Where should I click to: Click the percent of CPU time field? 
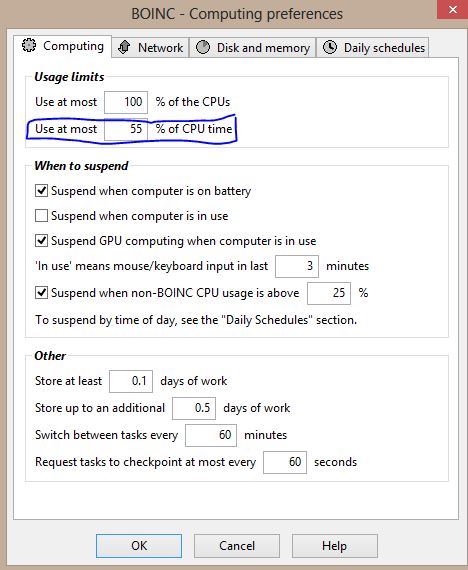pyautogui.click(x=126, y=129)
